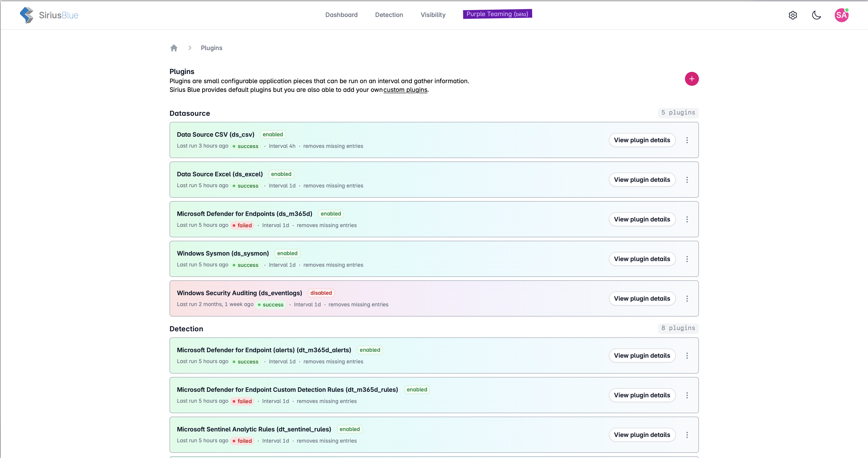Open more options for Defender for Endpoints ds_m365d

(687, 219)
